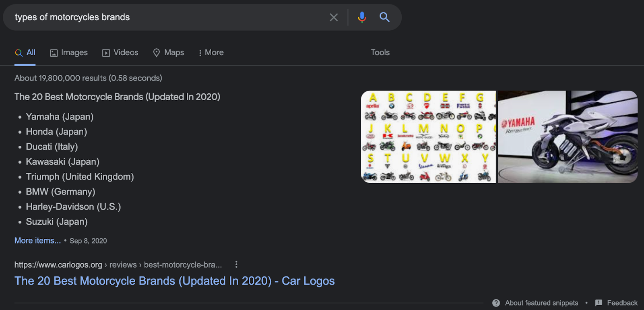Click the carlogos.org breadcrumb URL
The width and height of the screenshot is (644, 310).
[118, 265]
